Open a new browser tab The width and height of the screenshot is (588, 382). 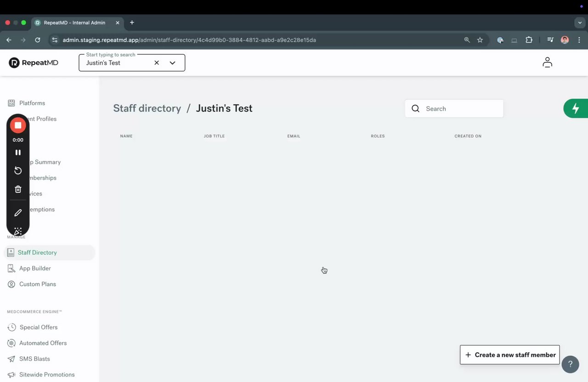[x=132, y=22]
